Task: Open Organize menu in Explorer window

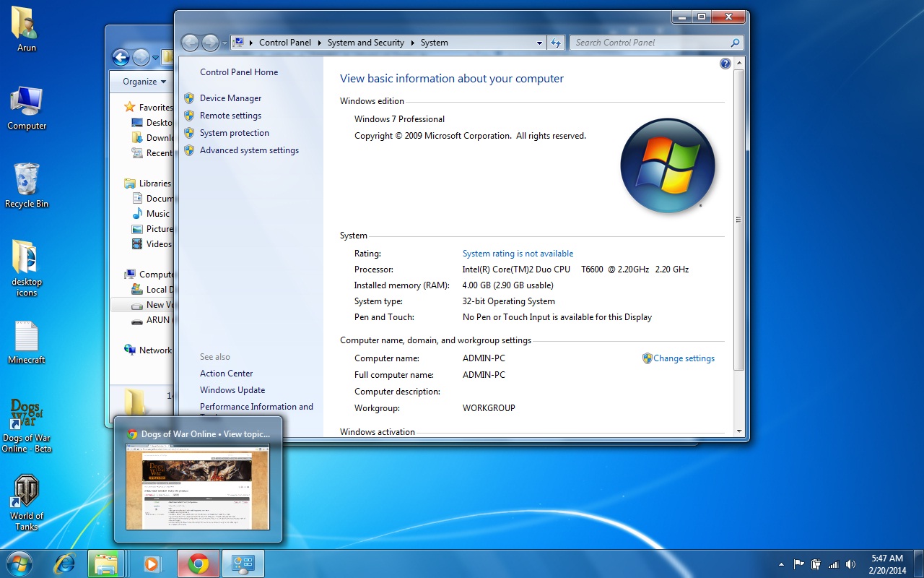Action: pyautogui.click(x=144, y=82)
